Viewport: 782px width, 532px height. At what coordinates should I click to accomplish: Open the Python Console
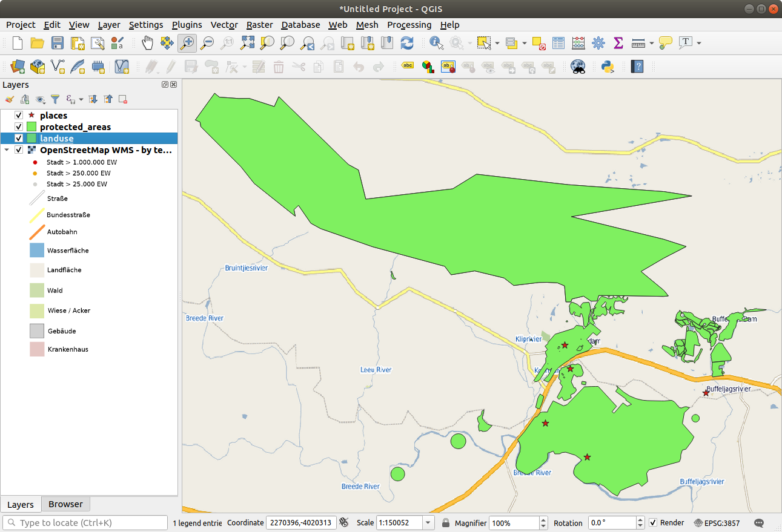pyautogui.click(x=608, y=67)
